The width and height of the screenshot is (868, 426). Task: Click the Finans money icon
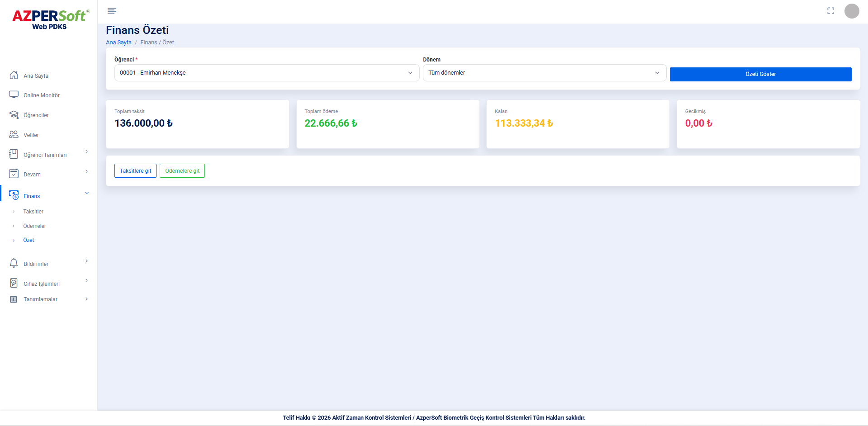[14, 195]
